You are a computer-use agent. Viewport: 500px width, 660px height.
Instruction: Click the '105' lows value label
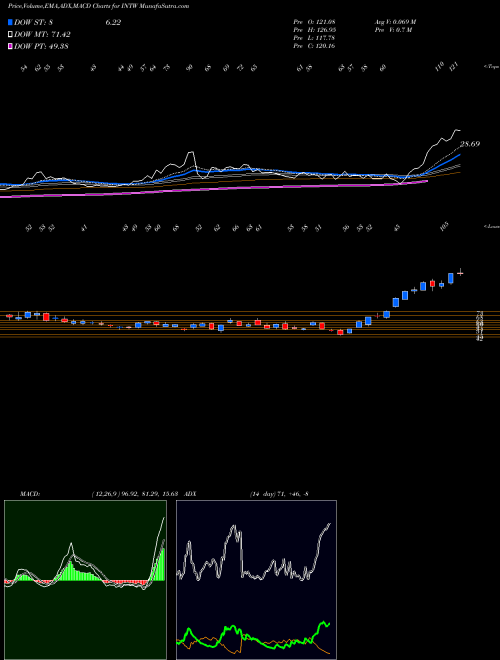pyautogui.click(x=445, y=226)
